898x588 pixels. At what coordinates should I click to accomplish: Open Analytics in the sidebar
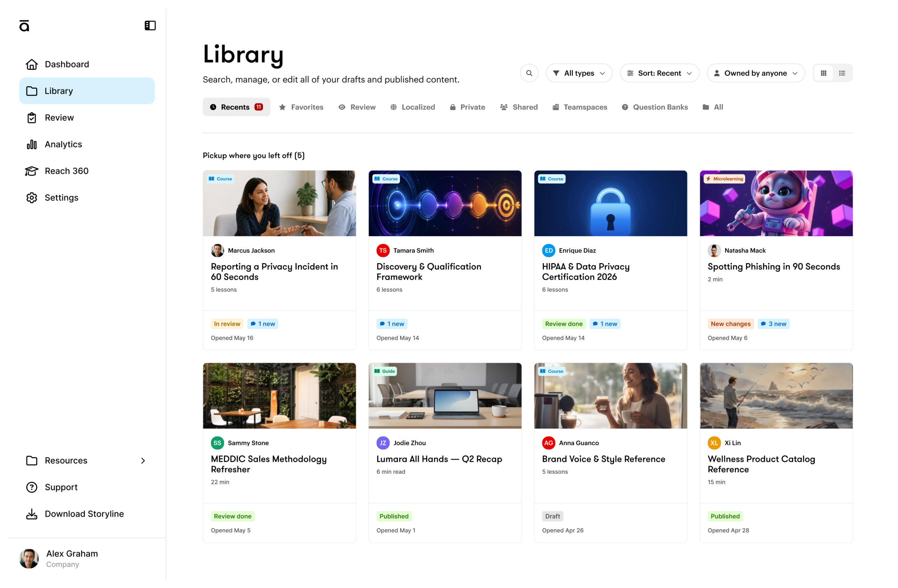87,144
